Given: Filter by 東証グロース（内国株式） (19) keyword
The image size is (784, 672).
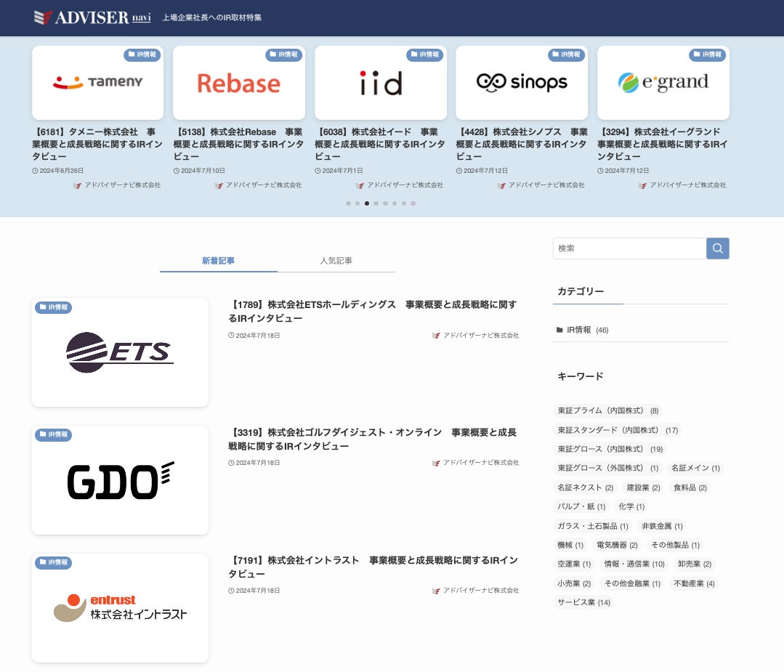Looking at the screenshot, I should tap(610, 450).
